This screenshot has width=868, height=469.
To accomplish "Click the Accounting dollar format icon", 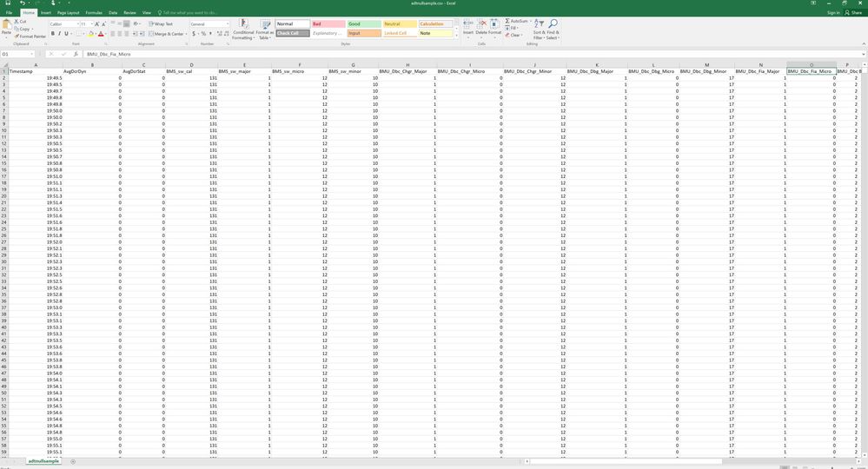I will click(194, 34).
